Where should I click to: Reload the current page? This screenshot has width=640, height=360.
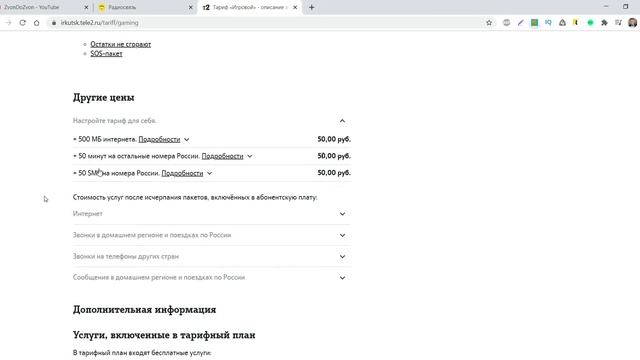pyautogui.click(x=22, y=23)
